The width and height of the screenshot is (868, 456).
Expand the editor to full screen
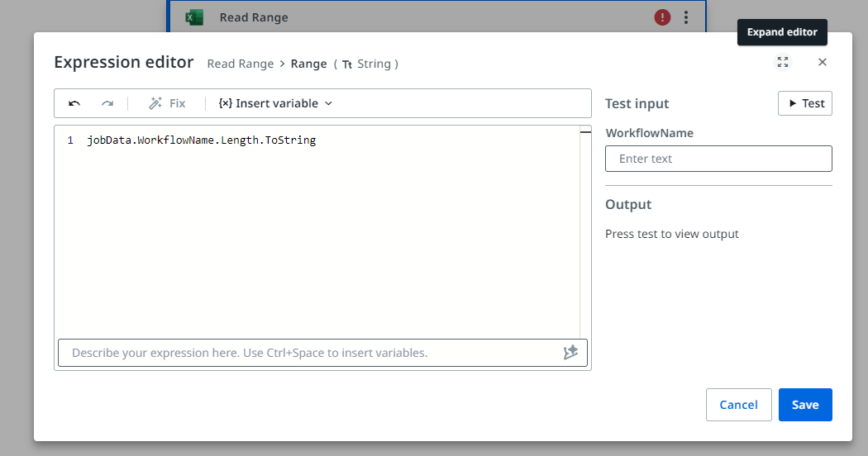[783, 62]
